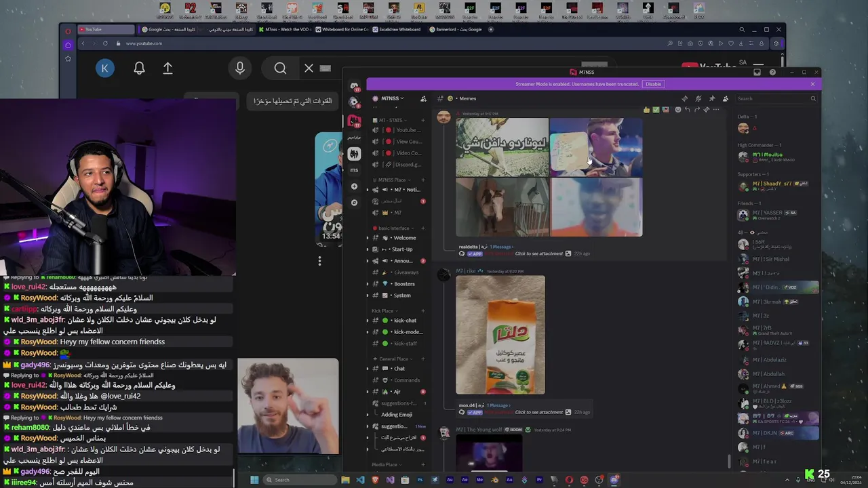Switch to the YouTube browser tab
Image resolution: width=868 pixels, height=488 pixels.
105,29
